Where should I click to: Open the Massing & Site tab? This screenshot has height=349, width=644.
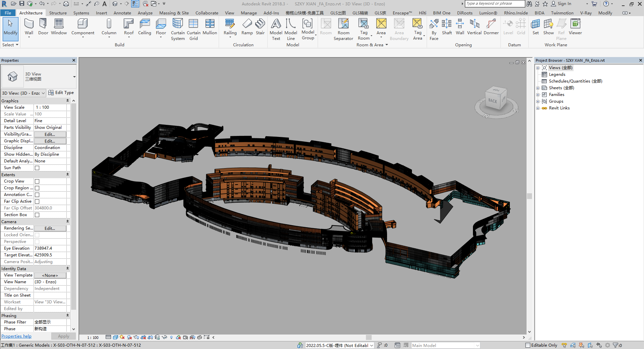coord(174,13)
